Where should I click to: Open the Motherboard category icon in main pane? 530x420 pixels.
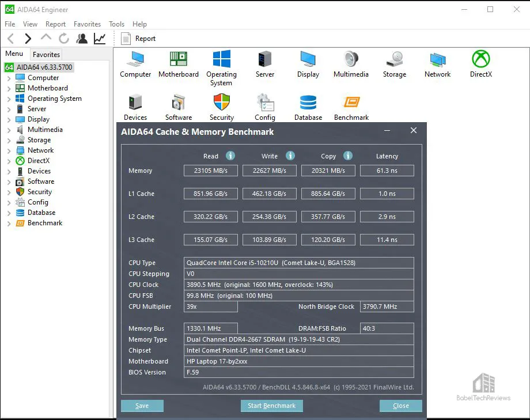tap(179, 59)
